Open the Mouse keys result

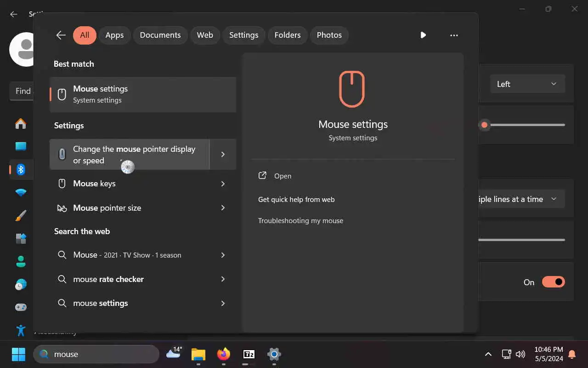click(x=130, y=184)
